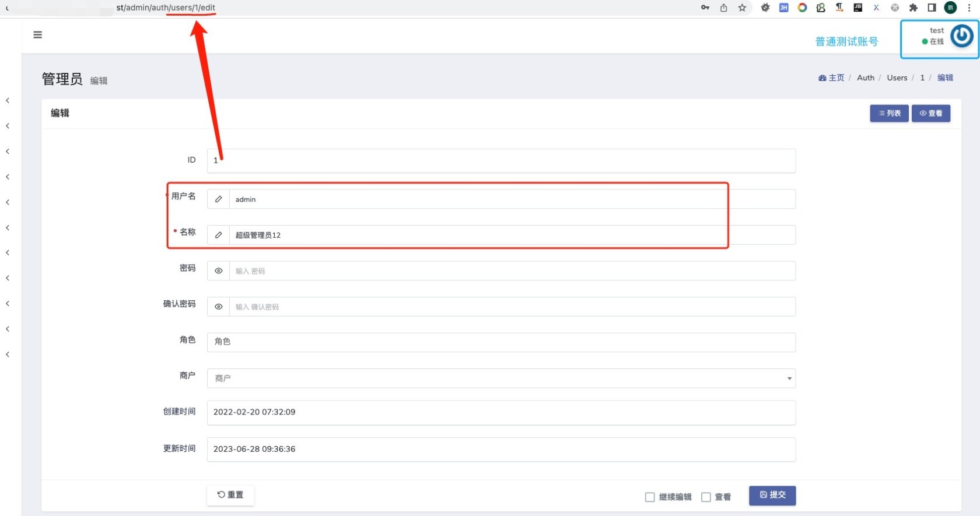Click the 编辑 breadcrumb text
Screen dimensions: 980x516
click(x=945, y=78)
